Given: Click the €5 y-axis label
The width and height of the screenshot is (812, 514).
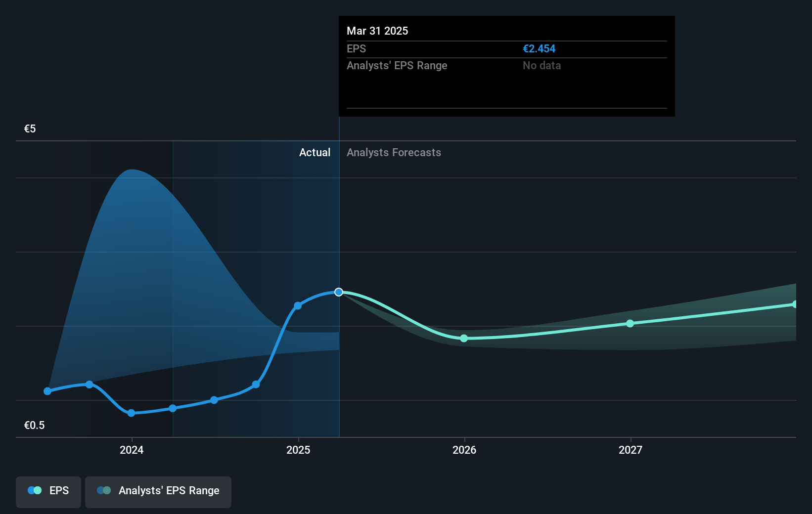Looking at the screenshot, I should [x=30, y=128].
